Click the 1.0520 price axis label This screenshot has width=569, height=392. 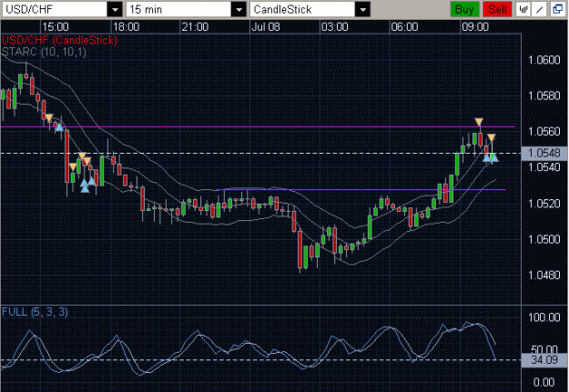pos(544,204)
